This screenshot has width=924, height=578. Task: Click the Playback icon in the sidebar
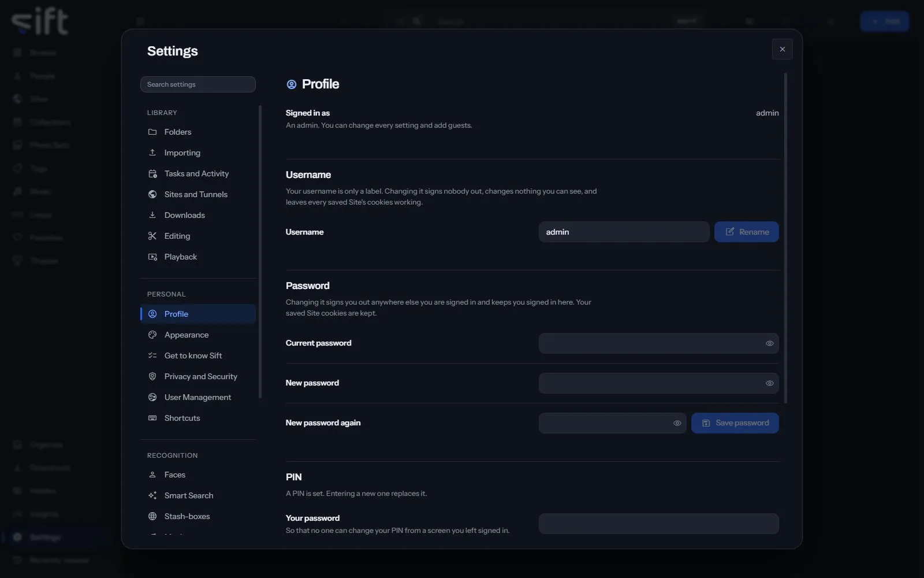pos(152,257)
